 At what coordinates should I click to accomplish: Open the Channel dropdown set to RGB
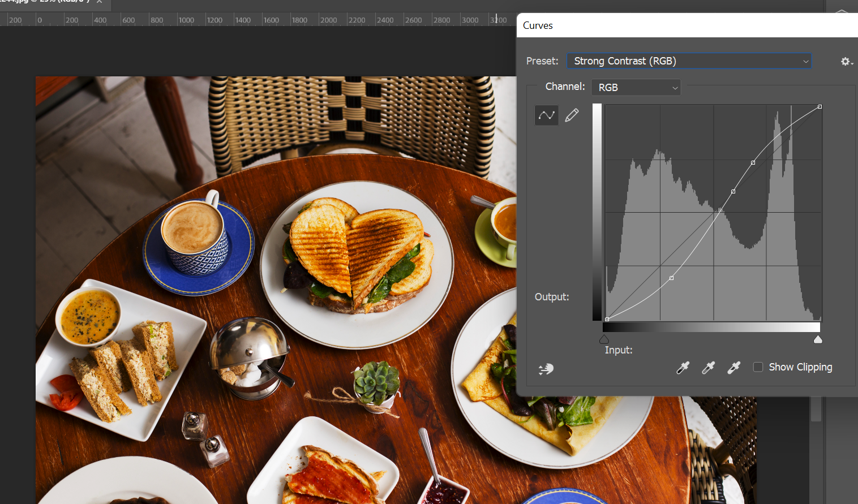636,87
